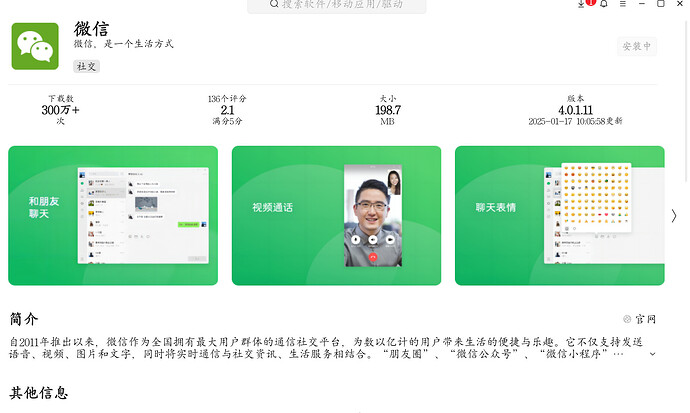Click the 安装中 install button
Viewport: 690px width, 413px height.
point(637,46)
